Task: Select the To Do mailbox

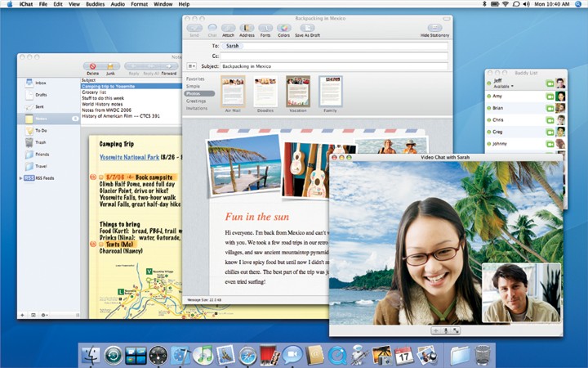Action: pos(49,131)
